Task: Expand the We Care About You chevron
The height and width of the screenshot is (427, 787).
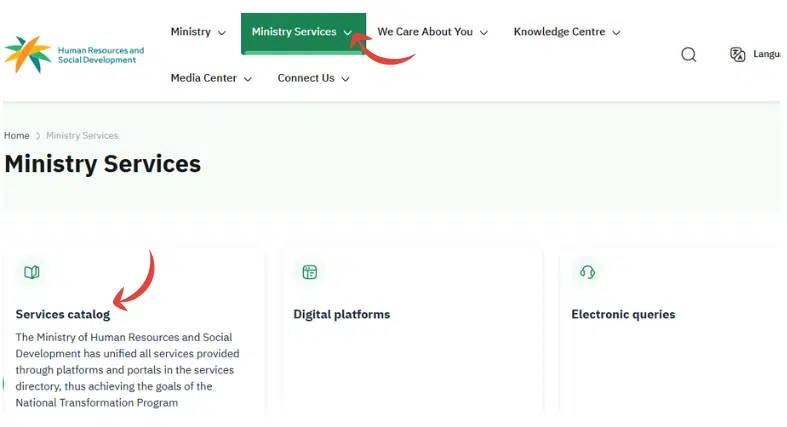Action: 484,33
